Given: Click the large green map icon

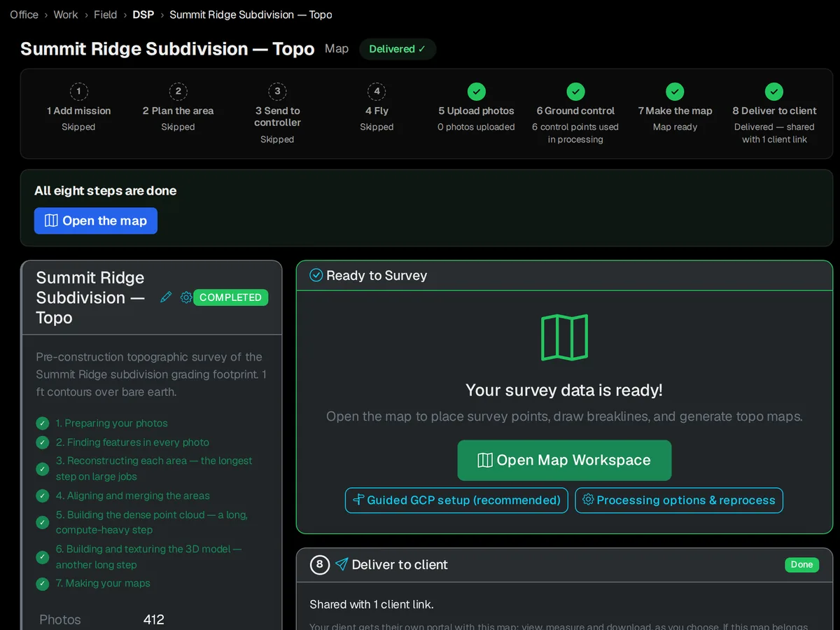Looking at the screenshot, I should (564, 338).
